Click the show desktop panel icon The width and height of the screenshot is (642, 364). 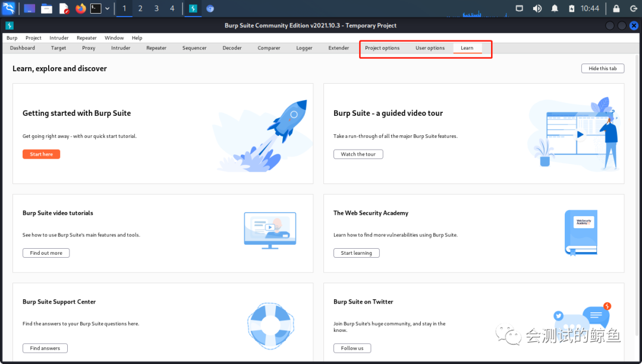coord(30,8)
